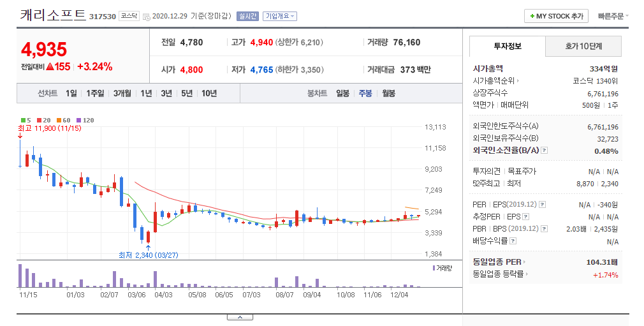Viewport: 644px width, 326px height.
Task: Select the 3개월 line chart period
Action: (x=122, y=93)
